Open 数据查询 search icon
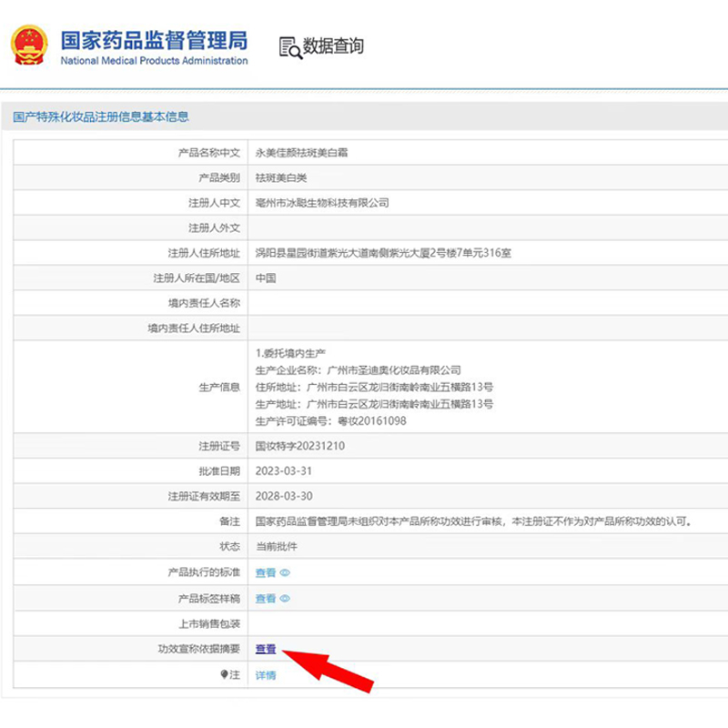The width and height of the screenshot is (728, 728). click(290, 48)
